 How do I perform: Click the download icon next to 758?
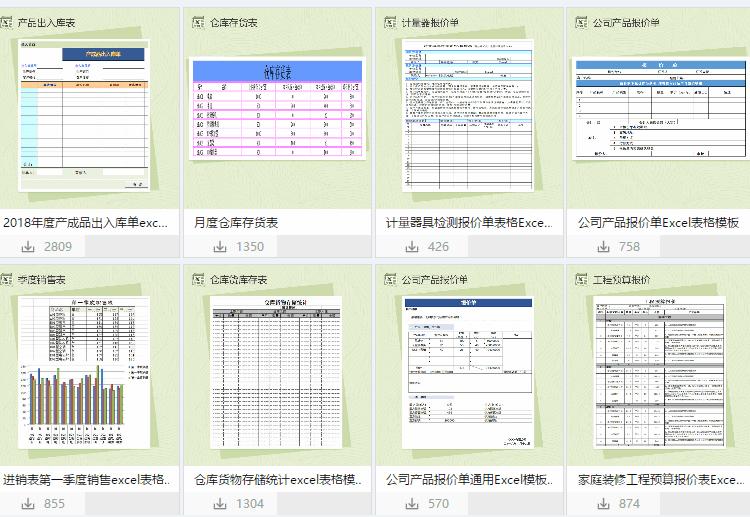604,247
